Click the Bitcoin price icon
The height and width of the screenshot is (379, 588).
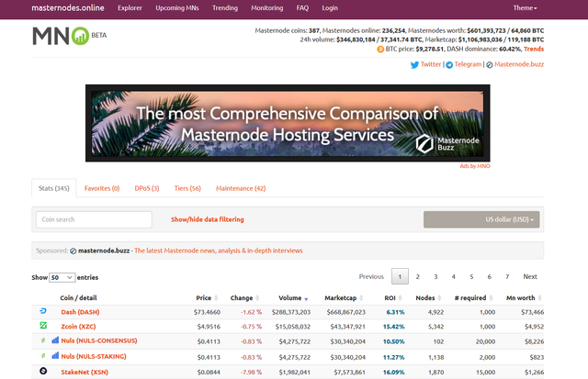[x=380, y=49]
